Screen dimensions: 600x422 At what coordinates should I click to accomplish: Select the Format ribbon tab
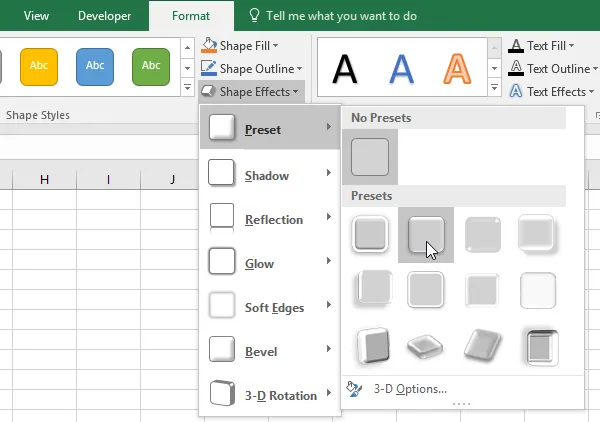(x=191, y=16)
